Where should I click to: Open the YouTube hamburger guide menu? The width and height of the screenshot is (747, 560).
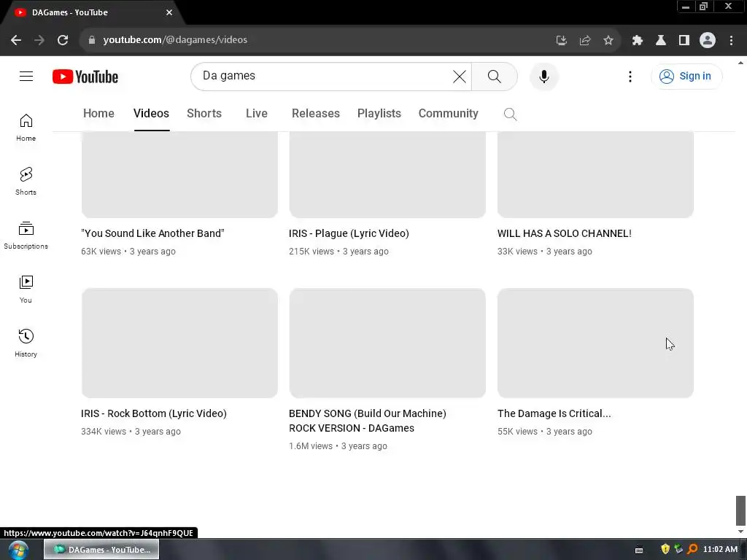26,76
